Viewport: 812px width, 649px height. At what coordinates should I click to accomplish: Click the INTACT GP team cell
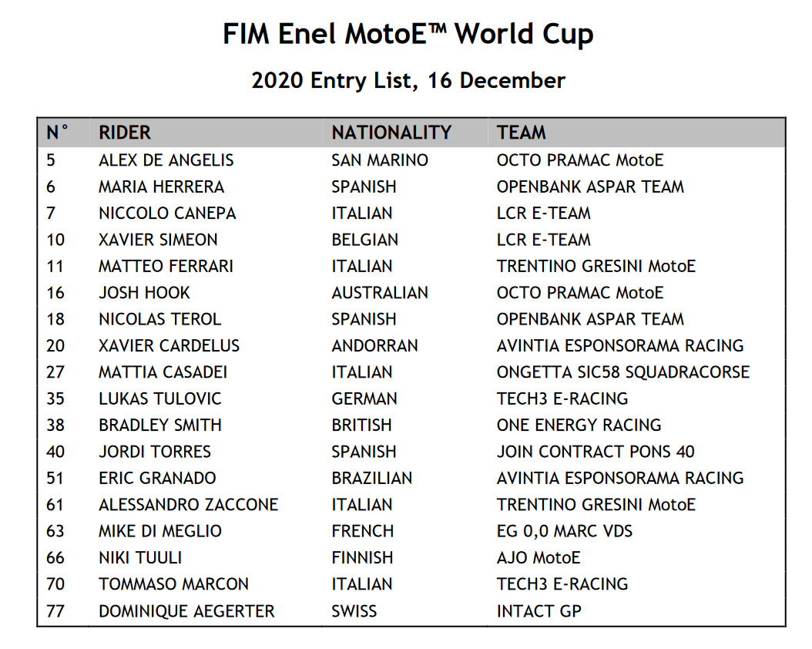[539, 611]
